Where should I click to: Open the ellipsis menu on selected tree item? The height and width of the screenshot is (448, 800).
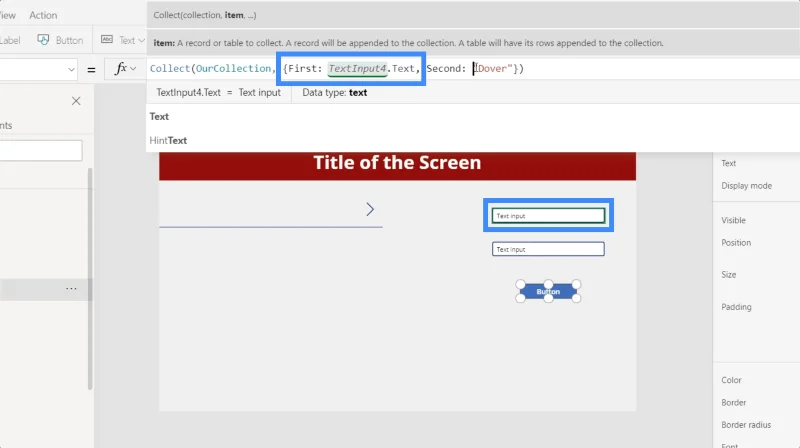tap(71, 289)
